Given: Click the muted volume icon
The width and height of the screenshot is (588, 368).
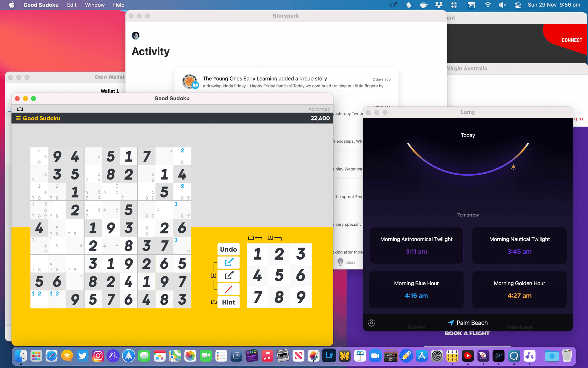Looking at the screenshot, I should click(x=502, y=5).
